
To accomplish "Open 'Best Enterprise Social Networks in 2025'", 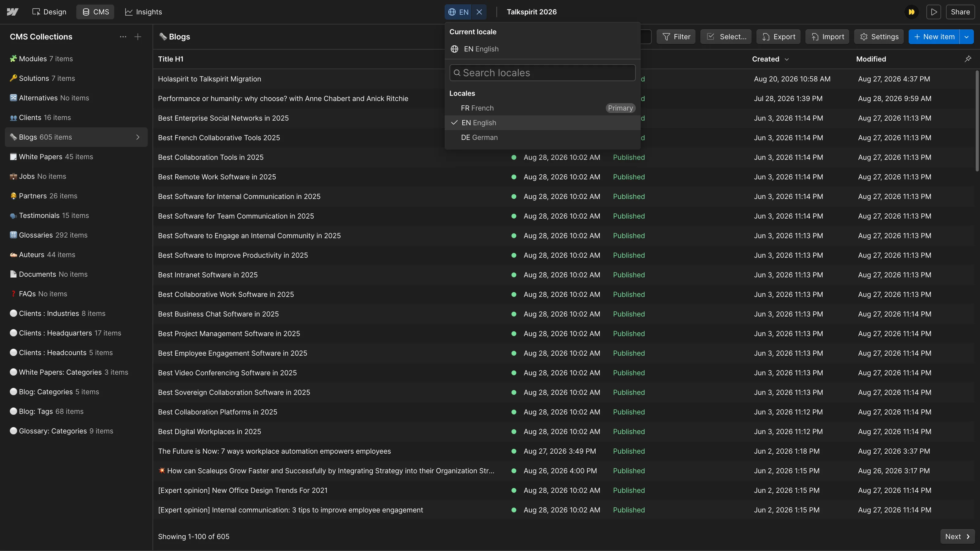I will coord(223,118).
